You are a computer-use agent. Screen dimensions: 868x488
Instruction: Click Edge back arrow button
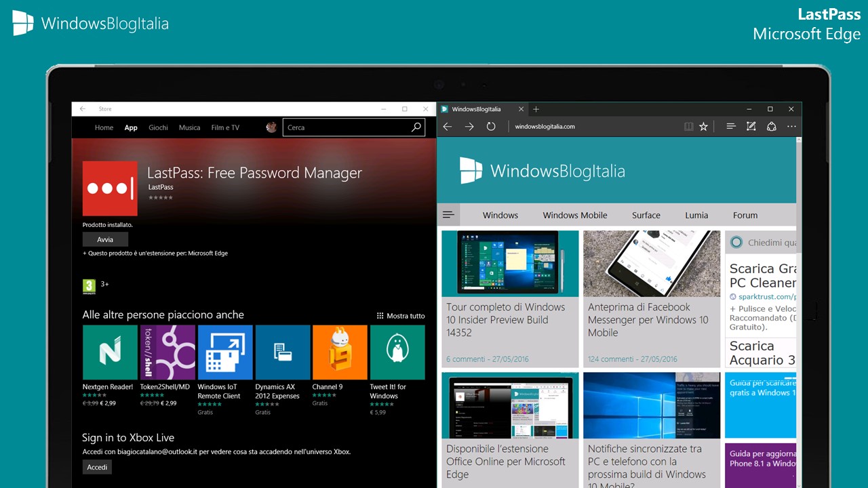(x=448, y=127)
